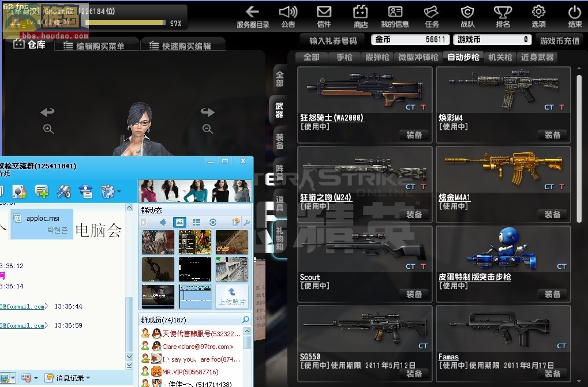Rotate the character with the right arrow
Screen dimensions: 588x387
point(207,112)
